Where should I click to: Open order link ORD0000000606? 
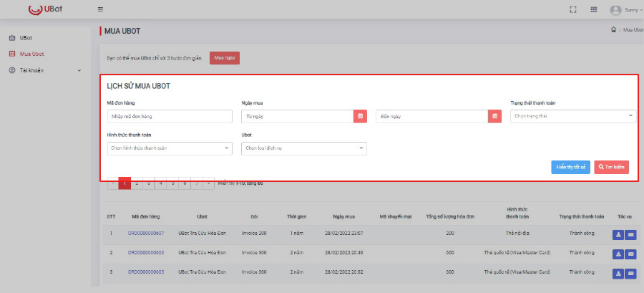[146, 253]
